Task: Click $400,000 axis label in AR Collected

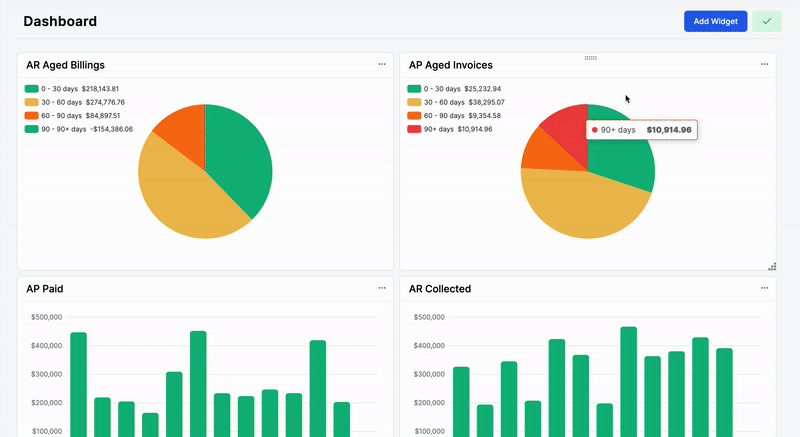Action: click(x=429, y=346)
